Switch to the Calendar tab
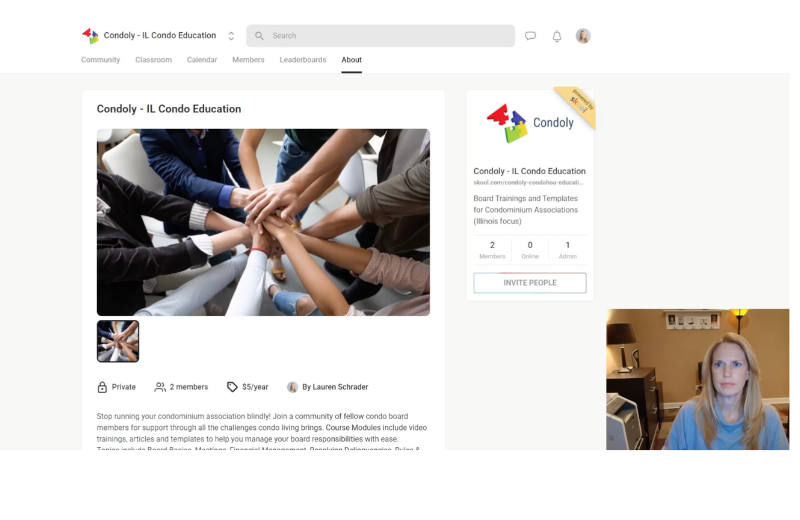Viewport: 800px width, 520px height. click(202, 60)
